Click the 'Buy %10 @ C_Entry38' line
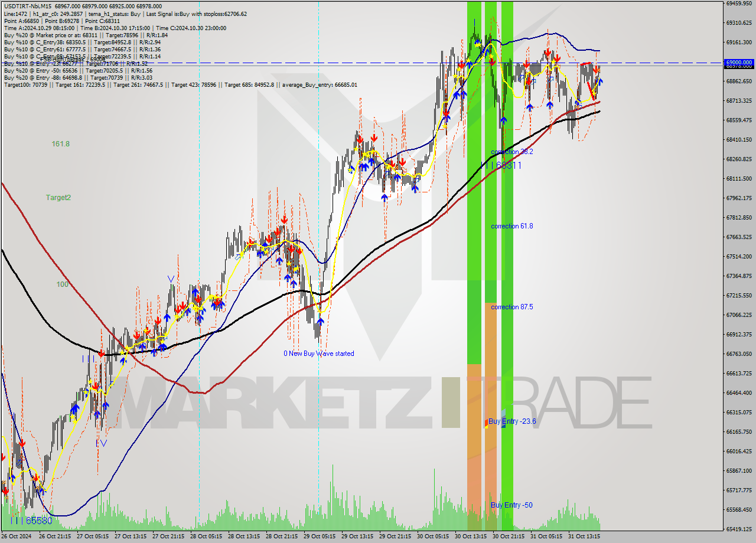The height and width of the screenshot is (543, 756). pyautogui.click(x=82, y=42)
